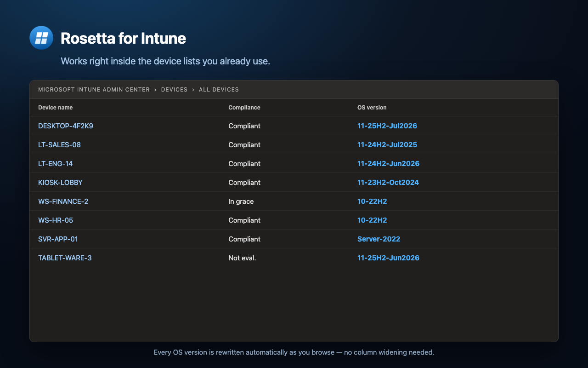Click Compliant in the SVR-APP-01 row
This screenshot has height=368, width=588.
click(244, 239)
